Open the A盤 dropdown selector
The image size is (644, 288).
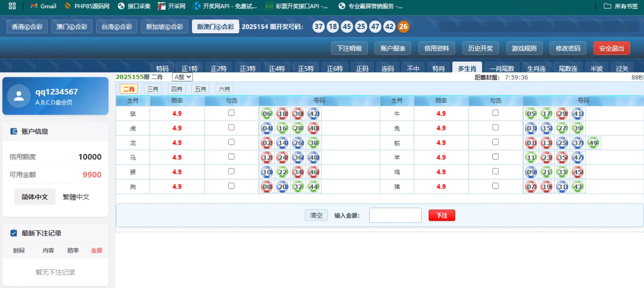(x=183, y=77)
